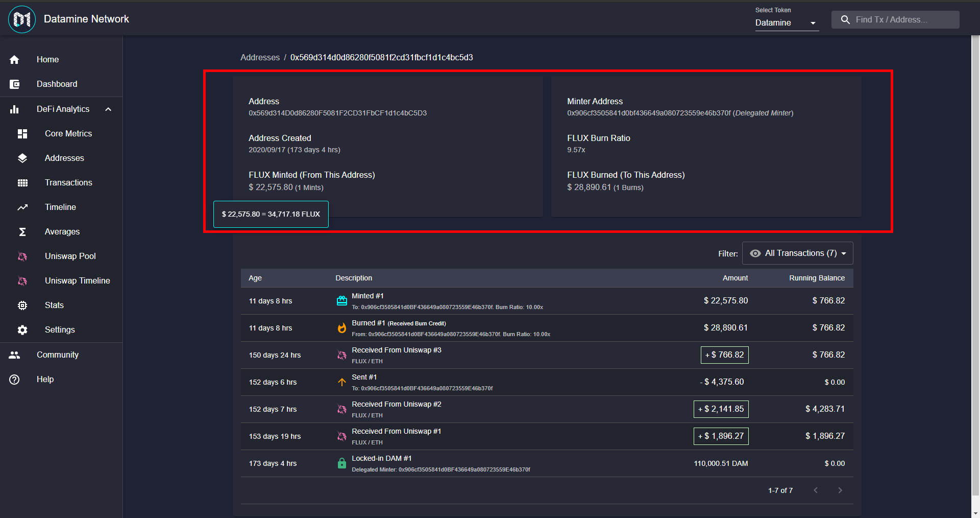This screenshot has height=518, width=980.
Task: Click the Datamine Network logo icon
Action: pos(22,19)
